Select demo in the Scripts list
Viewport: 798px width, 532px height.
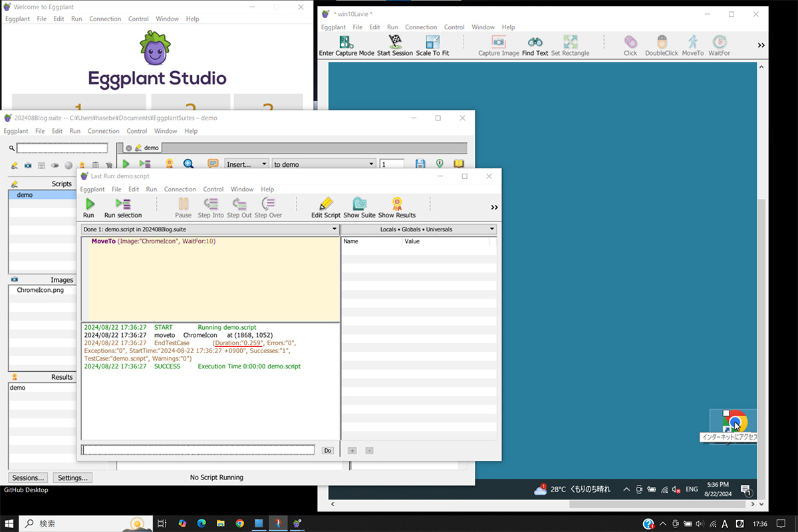pos(43,195)
